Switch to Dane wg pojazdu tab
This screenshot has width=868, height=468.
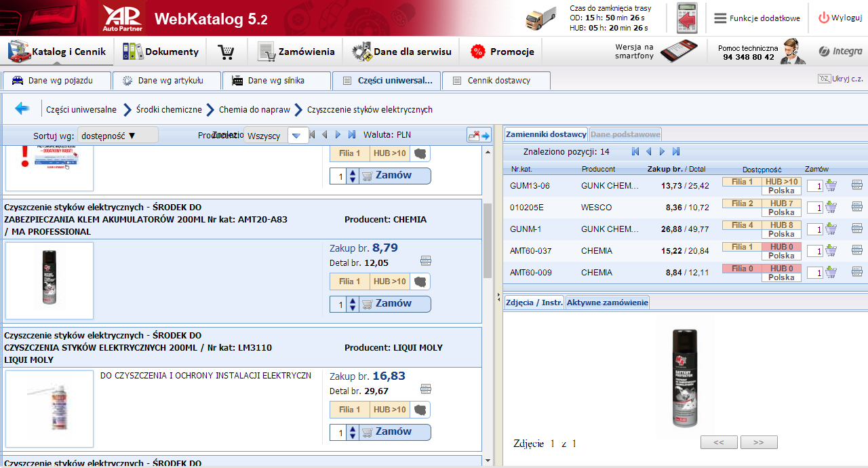click(57, 81)
